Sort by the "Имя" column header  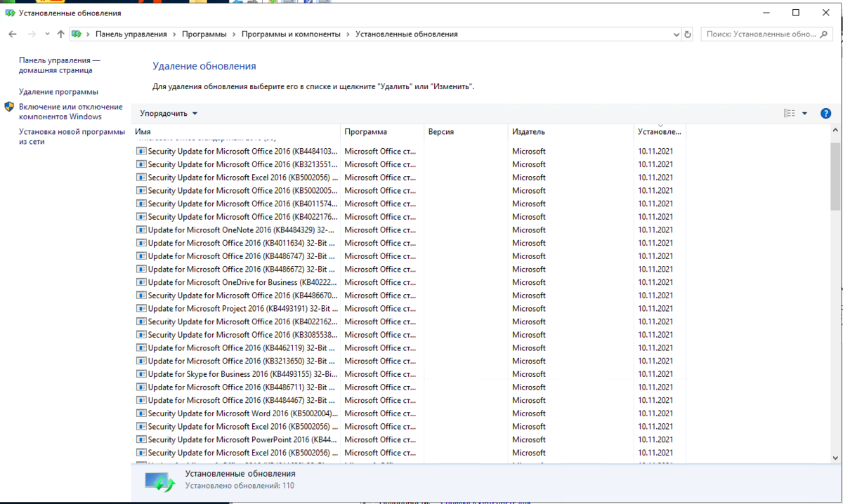click(236, 132)
